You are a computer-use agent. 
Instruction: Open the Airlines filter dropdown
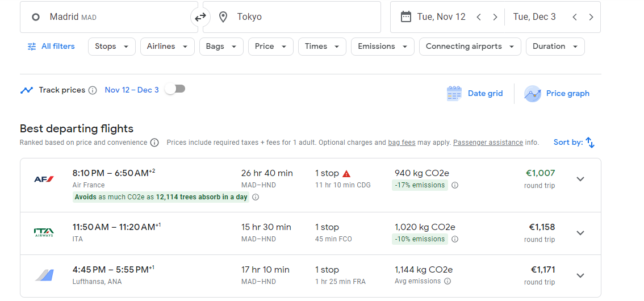tap(167, 47)
